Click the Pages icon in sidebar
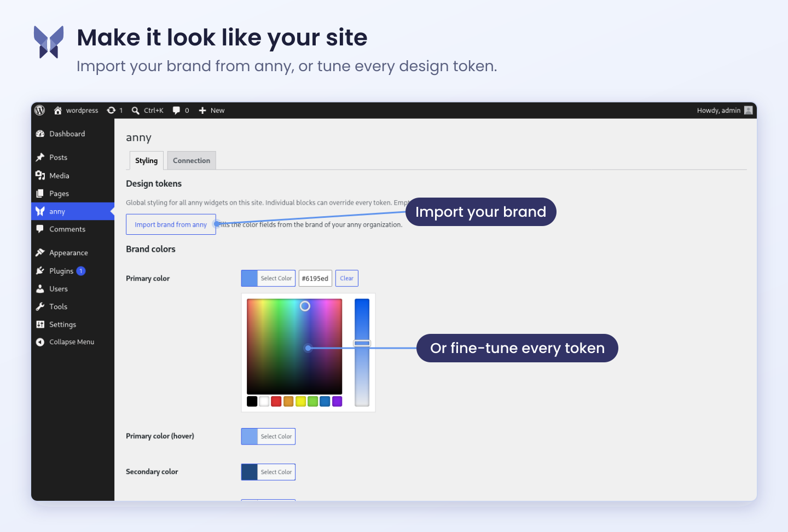Image resolution: width=788 pixels, height=532 pixels. [40, 193]
